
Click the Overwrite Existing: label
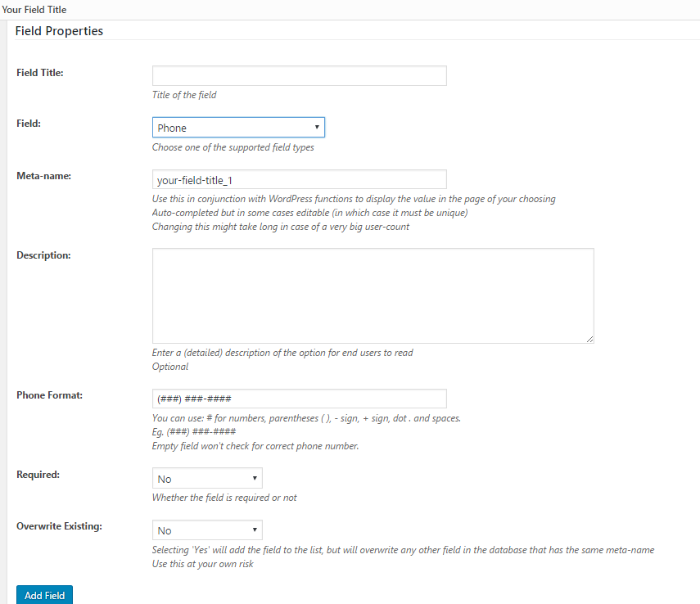pos(60,526)
